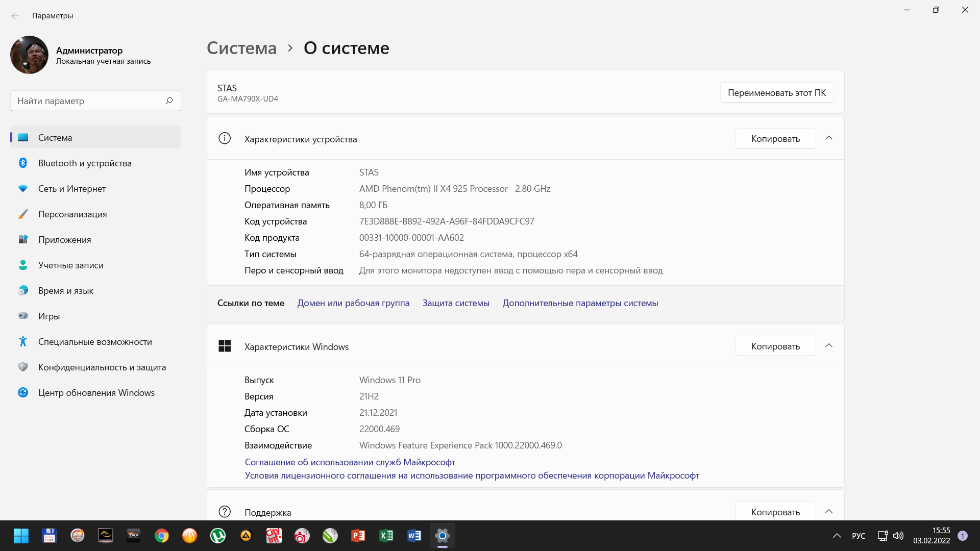Viewport: 980px width, 551px height.
Task: Copy the device specifications
Action: [775, 138]
